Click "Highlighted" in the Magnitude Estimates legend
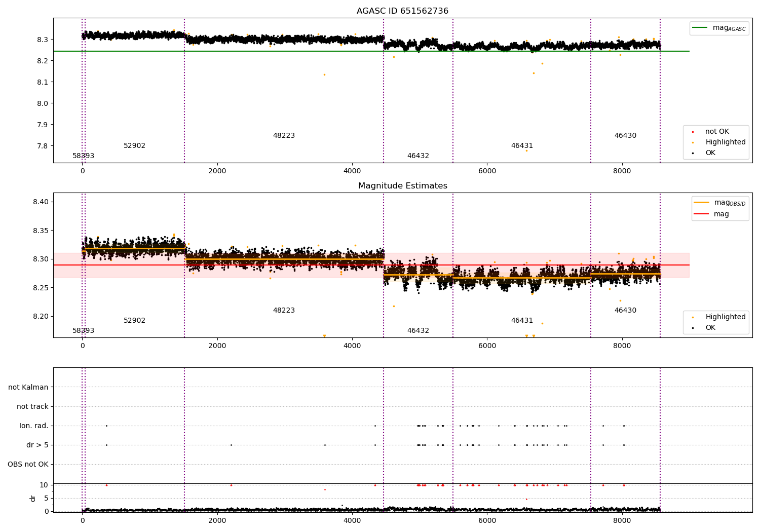 [725, 317]
